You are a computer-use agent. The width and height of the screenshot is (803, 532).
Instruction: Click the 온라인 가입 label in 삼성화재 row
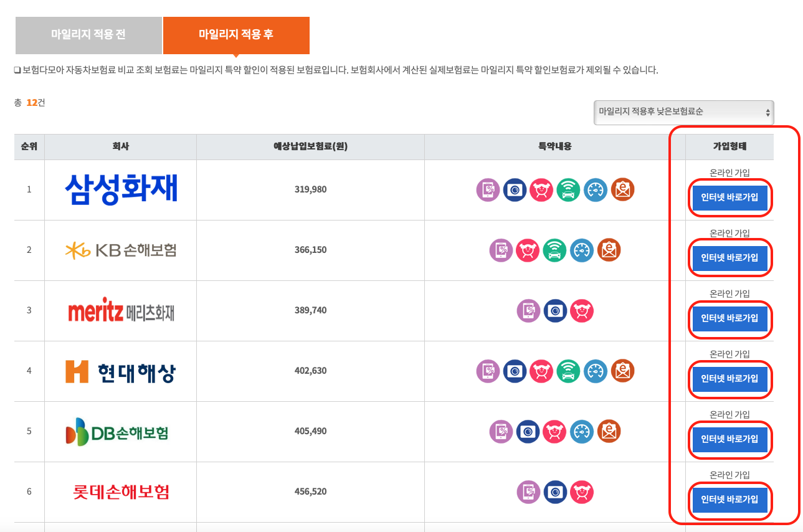(x=729, y=173)
